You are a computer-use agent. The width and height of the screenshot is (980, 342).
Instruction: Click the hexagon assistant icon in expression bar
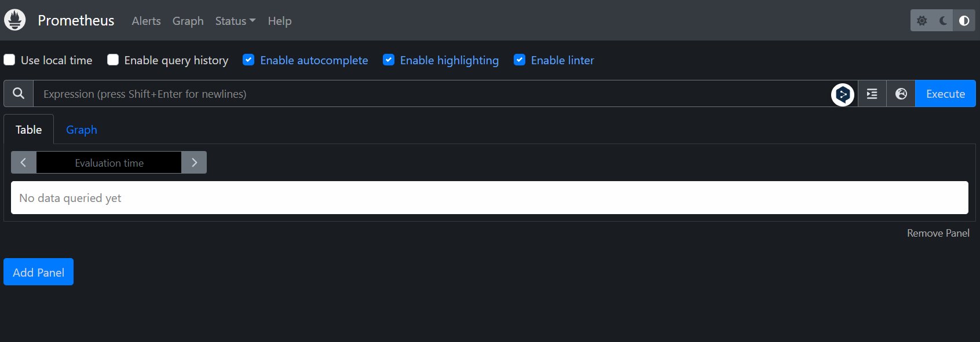click(x=843, y=94)
